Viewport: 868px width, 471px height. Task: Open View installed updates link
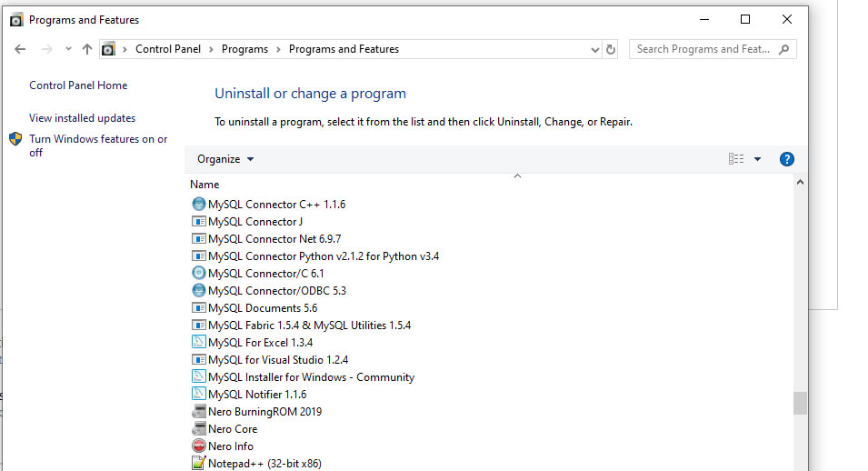[82, 118]
